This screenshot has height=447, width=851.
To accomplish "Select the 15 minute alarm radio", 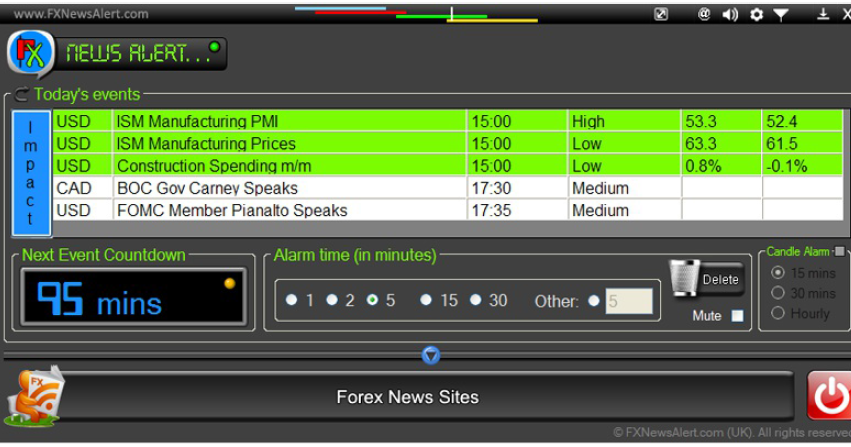I will [426, 299].
